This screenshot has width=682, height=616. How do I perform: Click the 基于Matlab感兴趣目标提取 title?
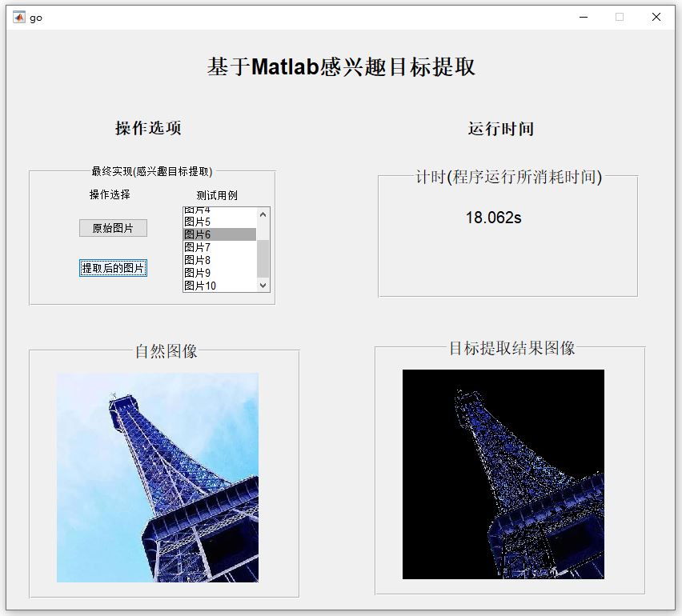tap(341, 67)
